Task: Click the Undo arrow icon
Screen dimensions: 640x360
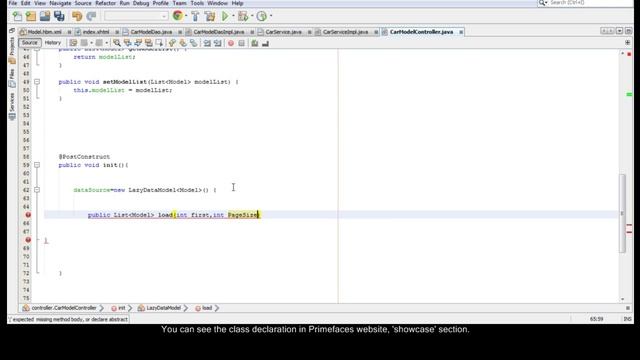Action: click(77, 16)
